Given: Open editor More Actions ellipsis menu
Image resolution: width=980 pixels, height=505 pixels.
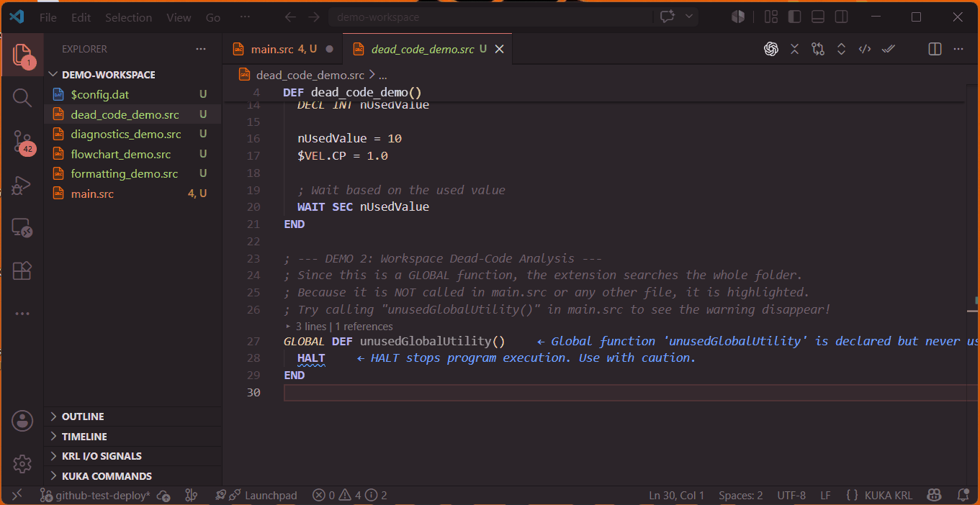Looking at the screenshot, I should (x=958, y=49).
